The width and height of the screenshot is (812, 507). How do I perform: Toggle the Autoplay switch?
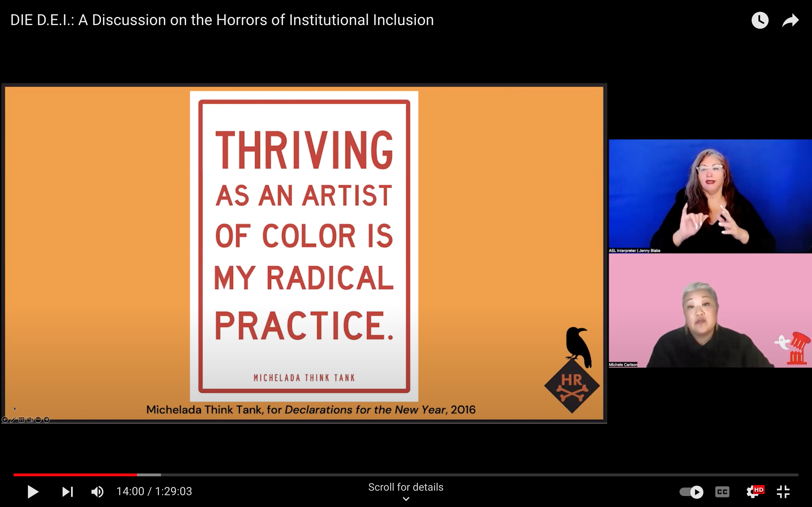[x=691, y=492]
